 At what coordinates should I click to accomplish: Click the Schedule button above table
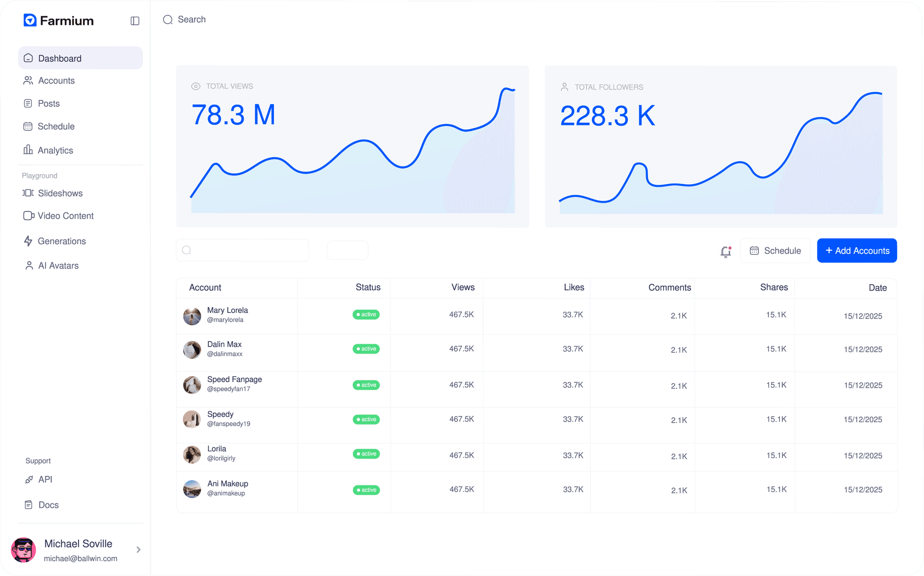coord(775,250)
